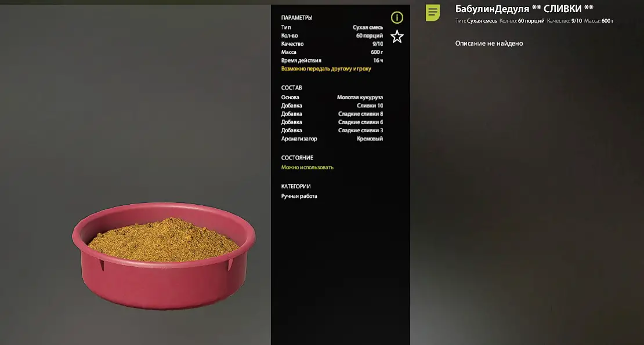Click the 'Время действия' 16 ч row

(x=332, y=61)
